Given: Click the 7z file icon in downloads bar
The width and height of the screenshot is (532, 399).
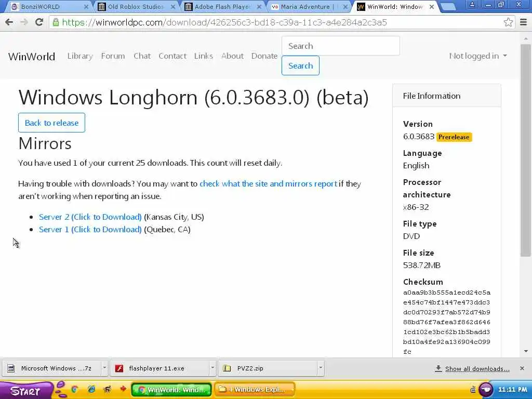Looking at the screenshot, I should coord(11,368).
